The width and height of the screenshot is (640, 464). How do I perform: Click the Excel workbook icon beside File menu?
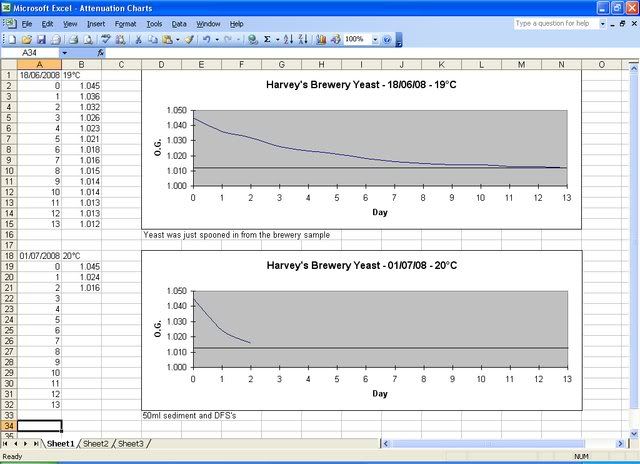pyautogui.click(x=9, y=24)
